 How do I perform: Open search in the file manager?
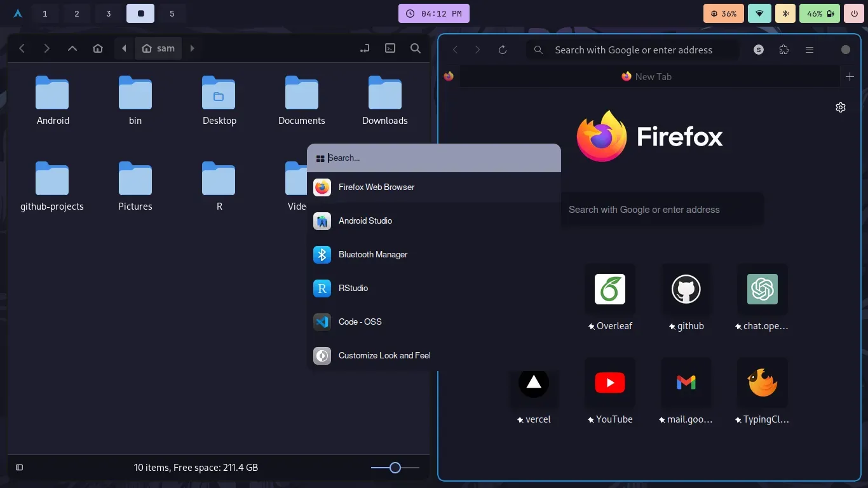click(416, 48)
